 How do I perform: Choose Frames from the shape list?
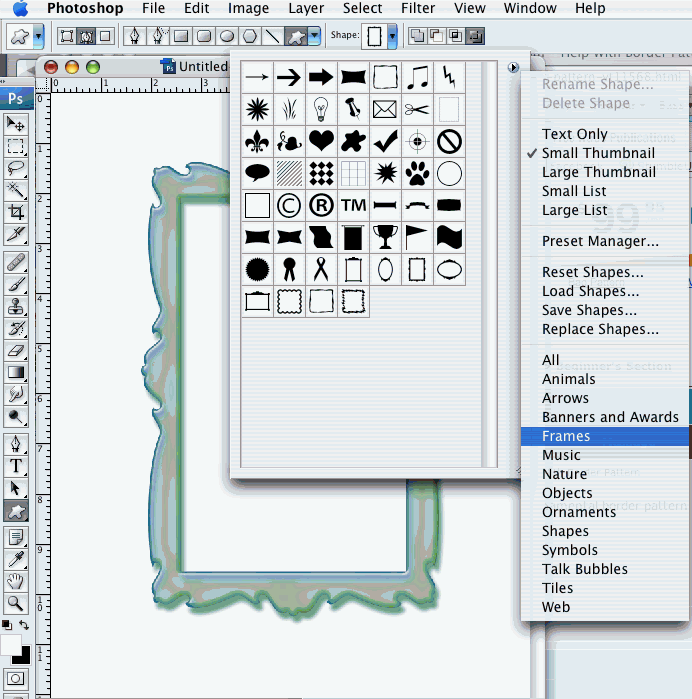(566, 436)
